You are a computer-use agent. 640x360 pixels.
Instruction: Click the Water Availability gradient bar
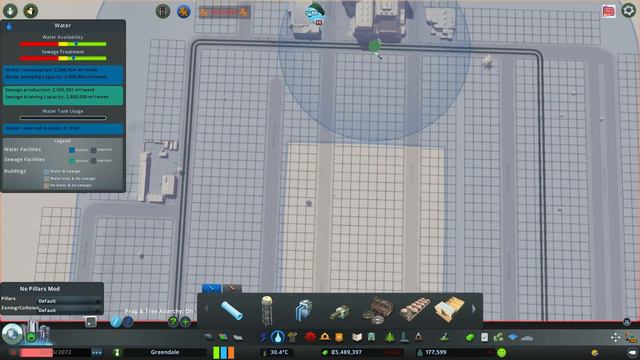pos(63,44)
